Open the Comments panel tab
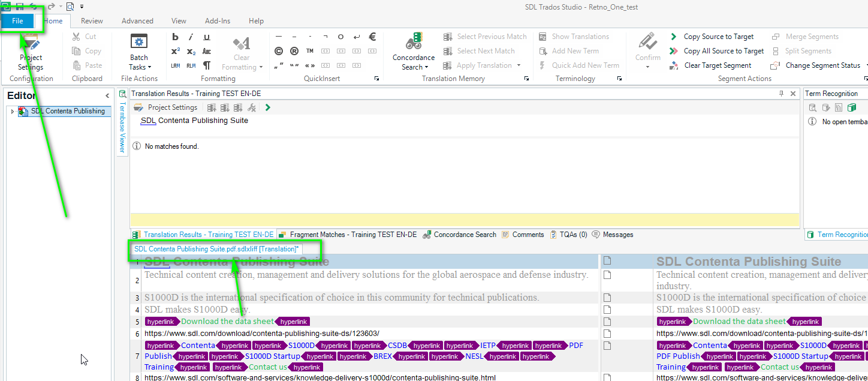This screenshot has width=868, height=381. click(523, 235)
